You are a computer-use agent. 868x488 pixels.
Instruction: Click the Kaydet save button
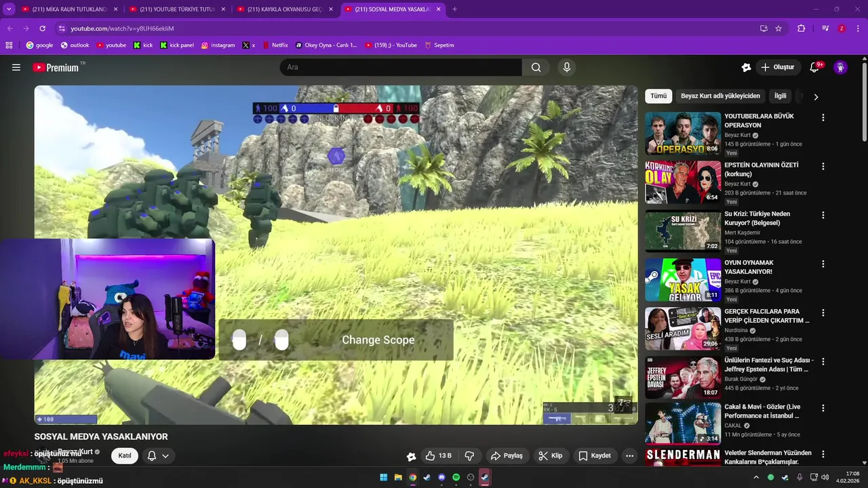pos(595,455)
